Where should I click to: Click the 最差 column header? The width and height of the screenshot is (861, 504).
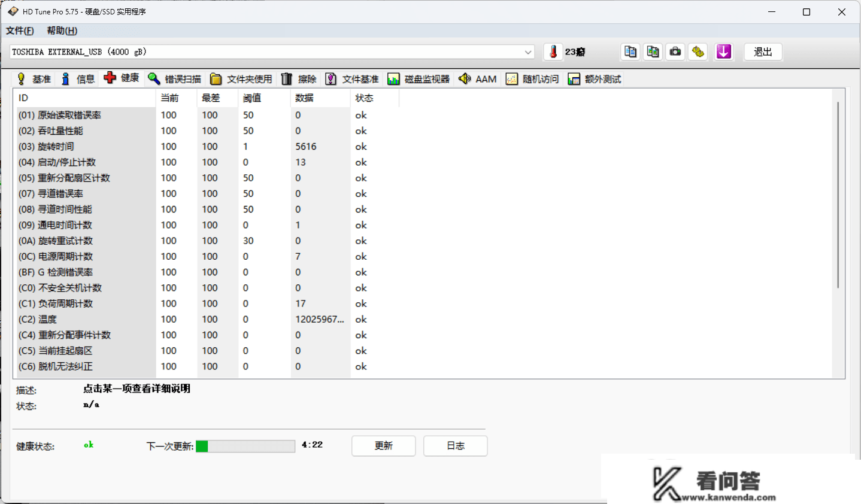[x=218, y=98]
